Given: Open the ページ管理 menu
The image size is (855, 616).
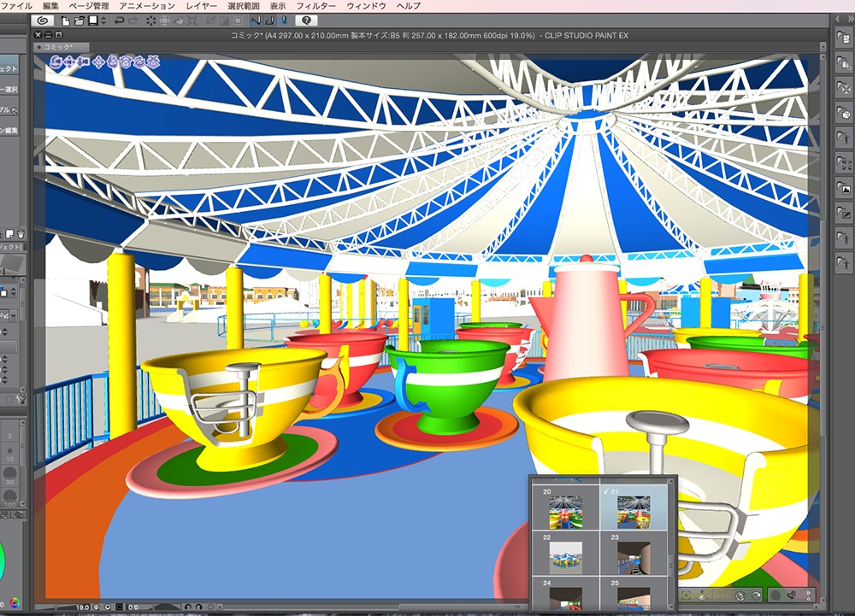Looking at the screenshot, I should [x=89, y=5].
